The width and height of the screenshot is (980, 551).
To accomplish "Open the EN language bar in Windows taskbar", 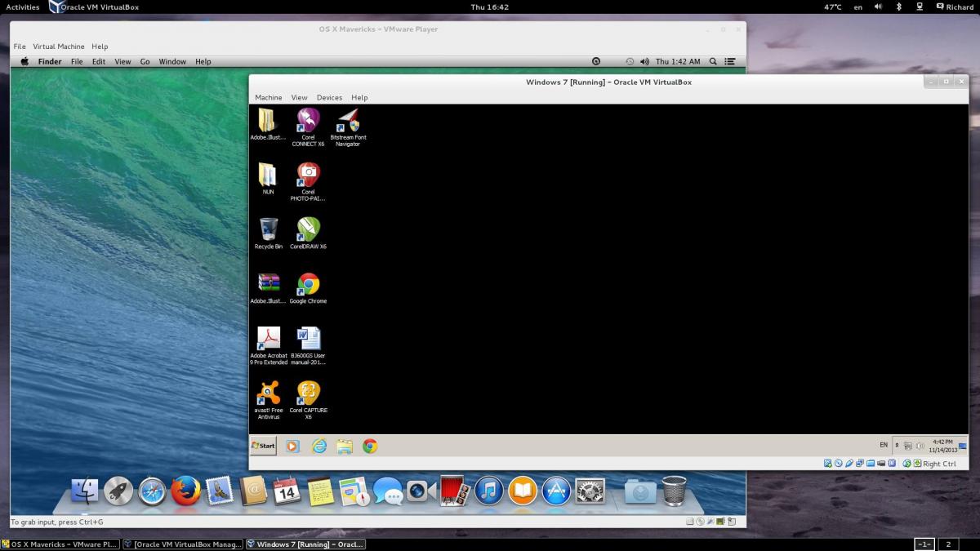I will tap(884, 445).
